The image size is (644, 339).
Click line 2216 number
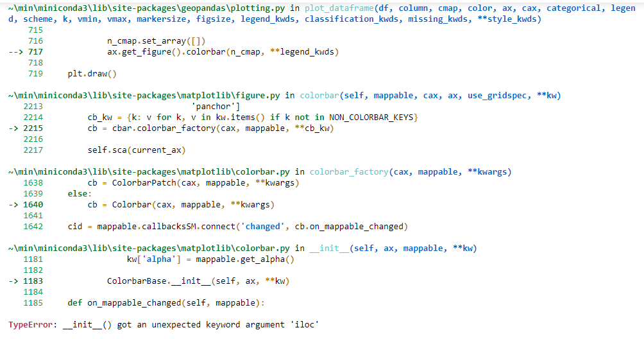click(x=33, y=139)
